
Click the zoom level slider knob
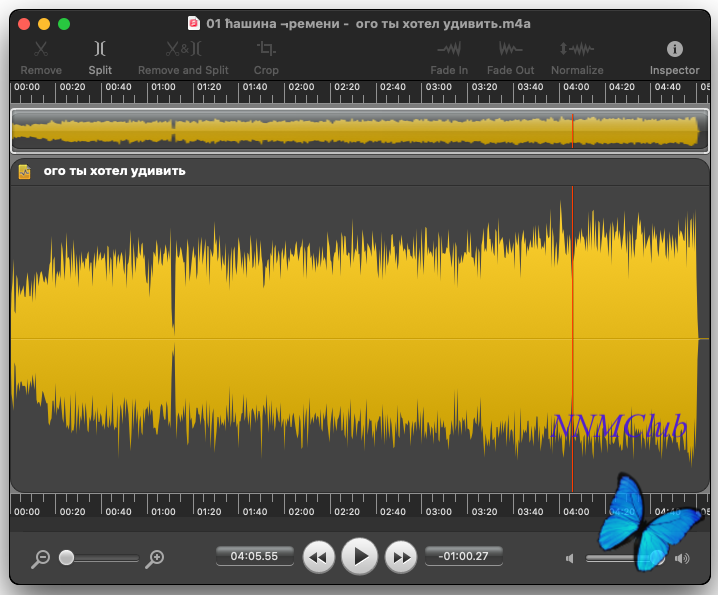click(67, 558)
